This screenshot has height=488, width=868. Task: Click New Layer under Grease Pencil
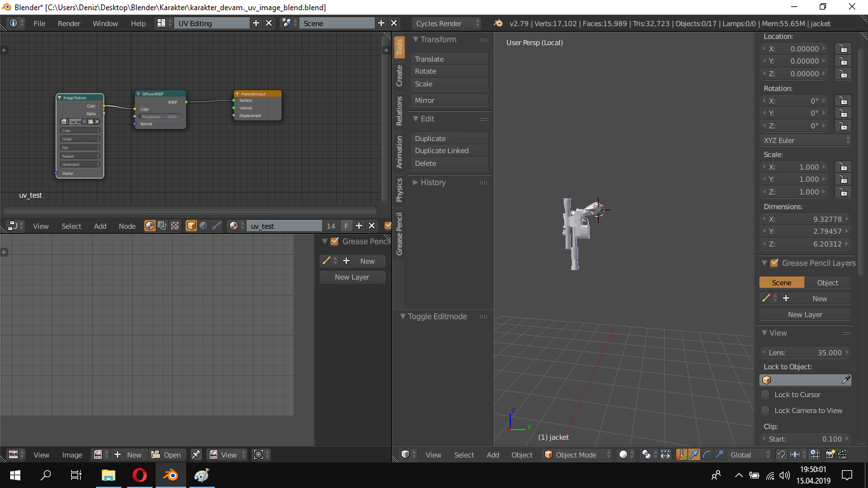coord(352,276)
